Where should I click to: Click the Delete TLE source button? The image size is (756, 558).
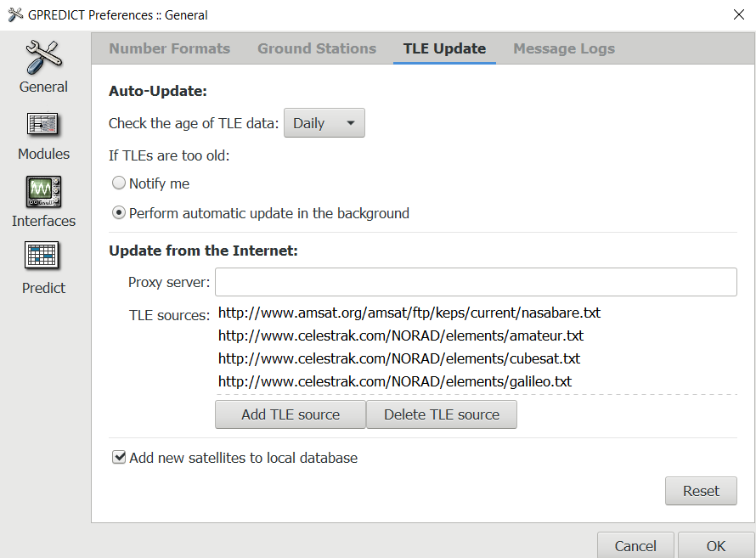(442, 414)
